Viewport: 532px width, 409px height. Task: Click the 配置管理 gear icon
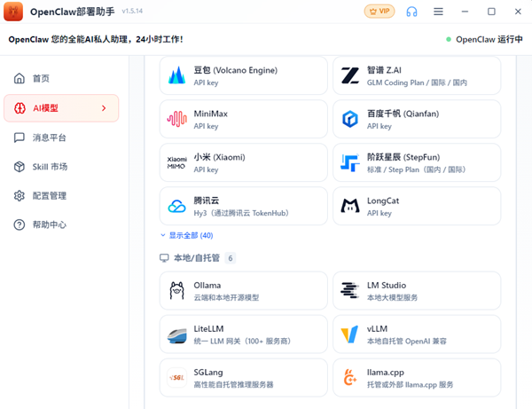tap(20, 196)
